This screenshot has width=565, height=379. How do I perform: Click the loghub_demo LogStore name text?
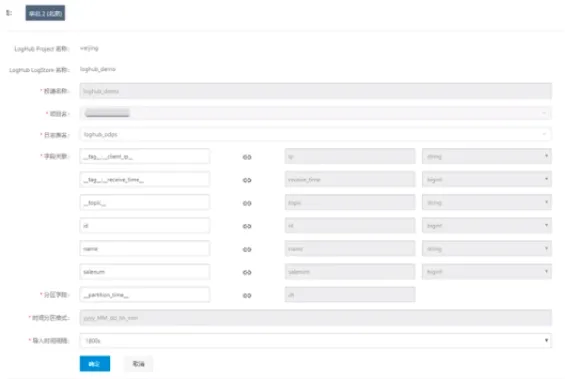[x=98, y=69]
